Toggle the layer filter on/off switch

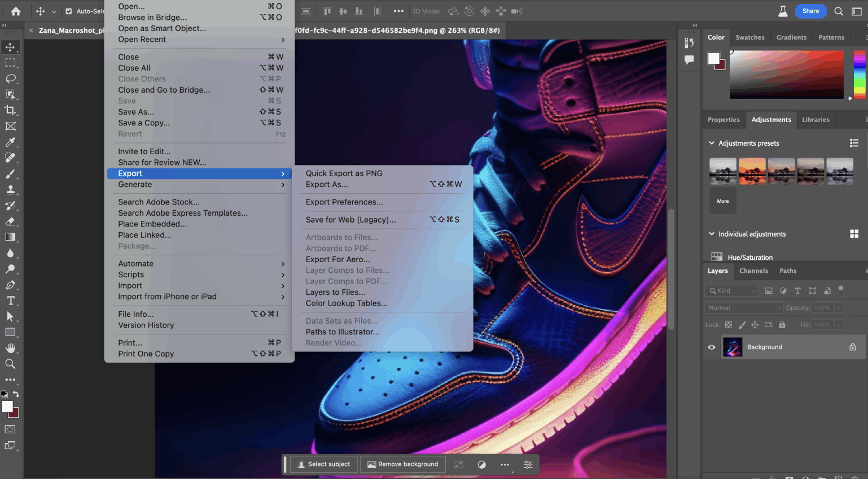click(x=841, y=289)
